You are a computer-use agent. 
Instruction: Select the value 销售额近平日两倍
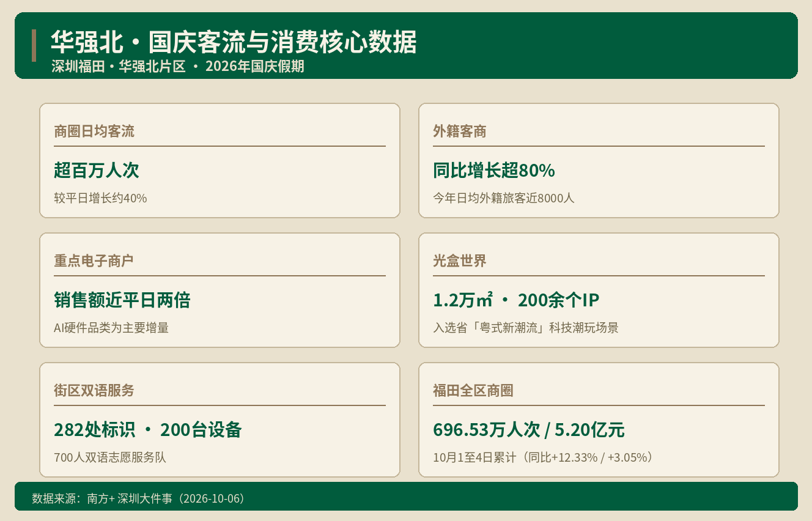pyautogui.click(x=122, y=300)
